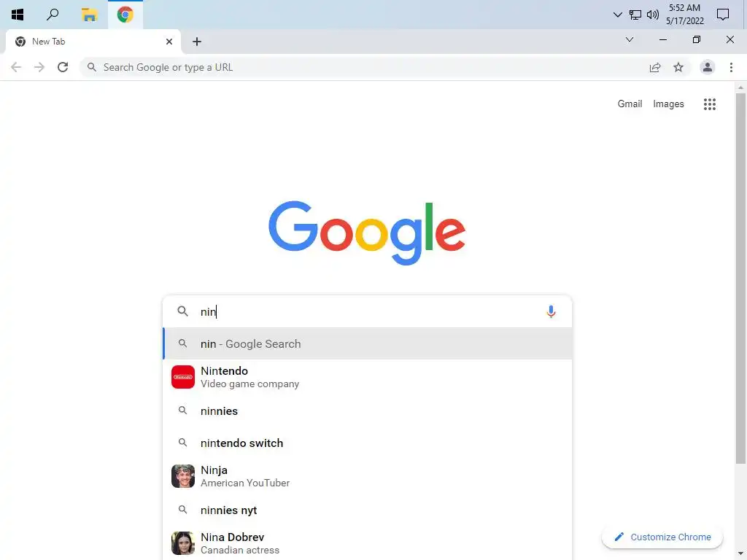The image size is (747, 560).
Task: Click the Customize Chrome button
Action: tap(662, 537)
